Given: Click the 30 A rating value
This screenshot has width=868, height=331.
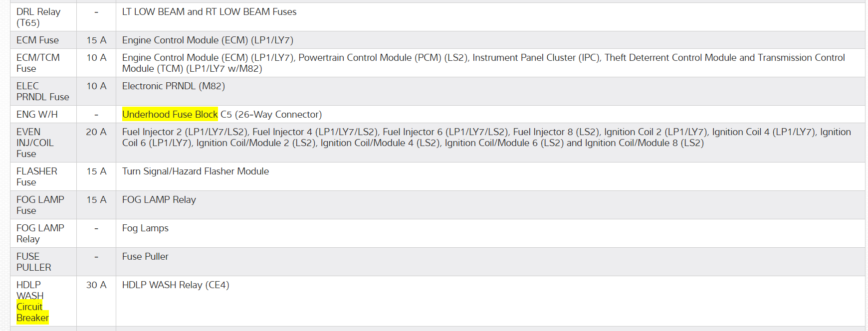Looking at the screenshot, I should click(96, 285).
